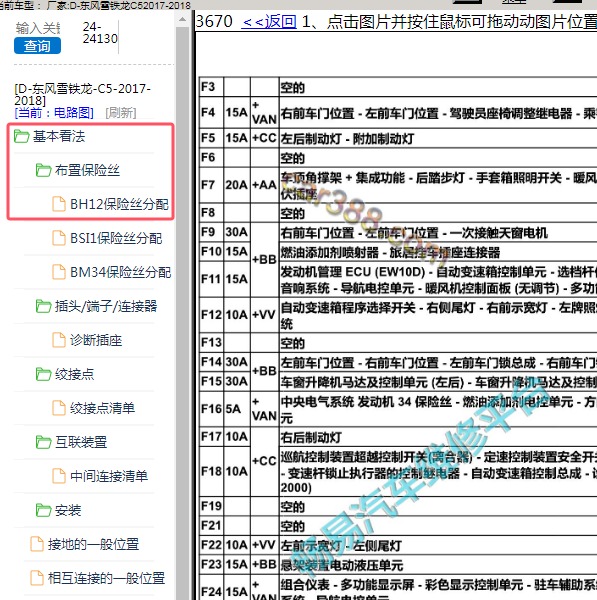The height and width of the screenshot is (600, 597).
Task: Expand the 绞接点 folder label
Action: 75,374
